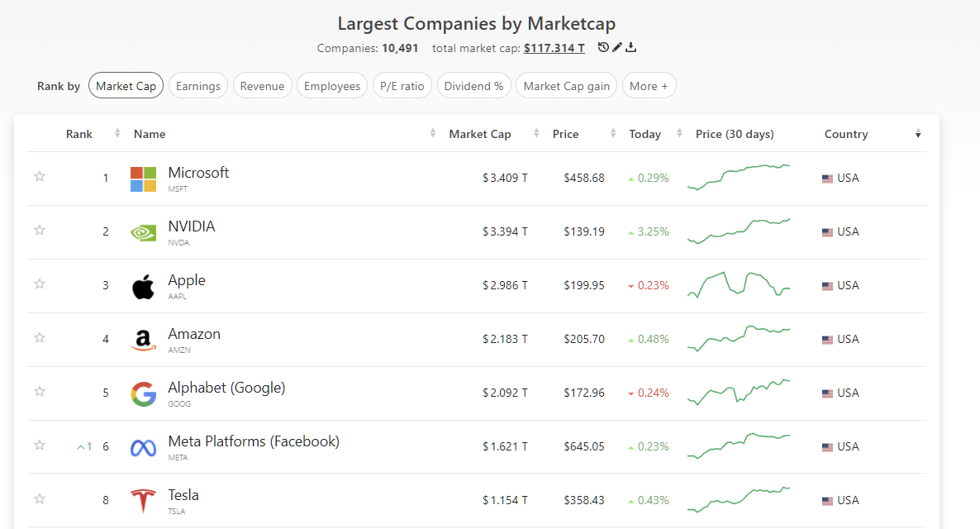Favorite Amazon with its star

40,338
